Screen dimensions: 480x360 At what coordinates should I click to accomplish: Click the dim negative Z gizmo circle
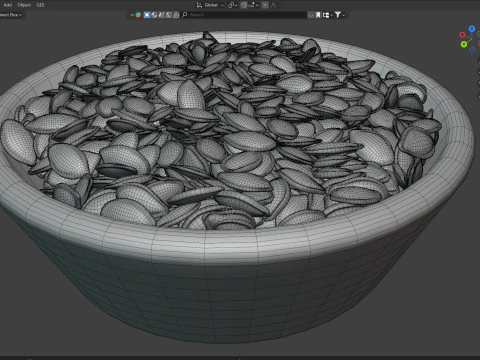click(x=472, y=50)
